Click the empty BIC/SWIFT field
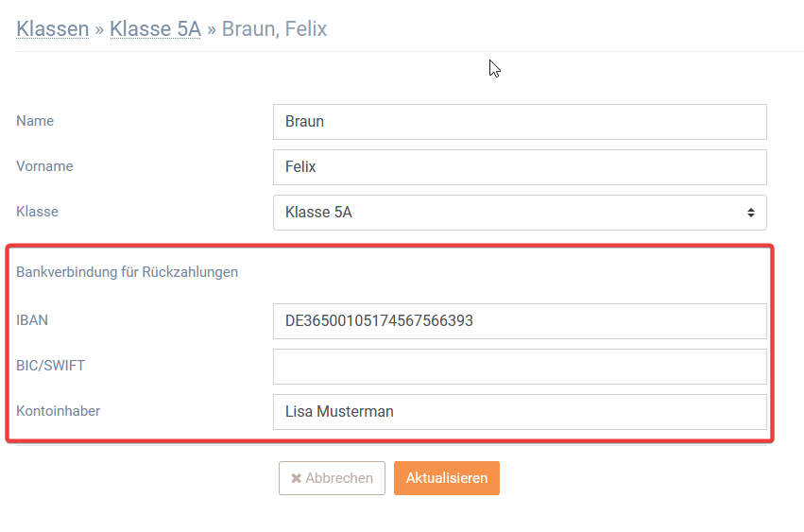This screenshot has height=532, width=804. 520,367
